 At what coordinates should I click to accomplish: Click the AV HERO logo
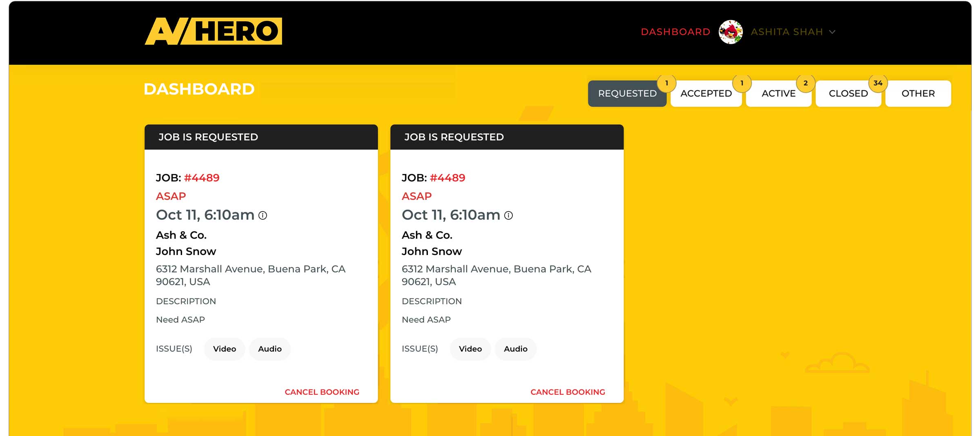click(x=213, y=31)
